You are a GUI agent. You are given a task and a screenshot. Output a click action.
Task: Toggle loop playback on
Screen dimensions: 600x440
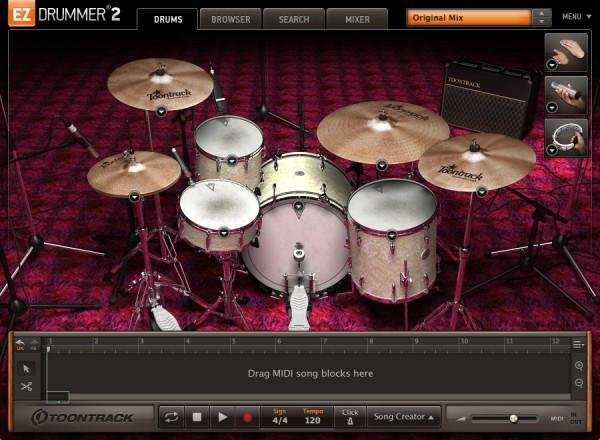171,416
